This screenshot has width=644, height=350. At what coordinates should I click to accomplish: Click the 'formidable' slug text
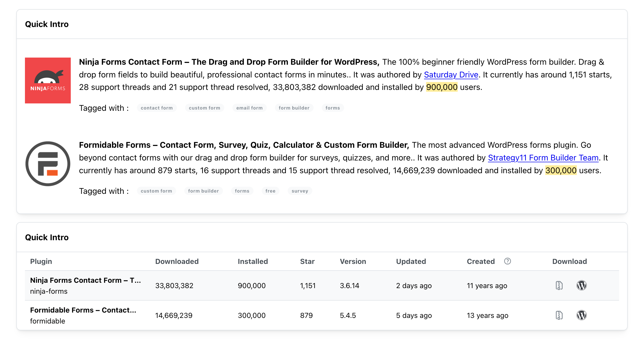pos(48,321)
